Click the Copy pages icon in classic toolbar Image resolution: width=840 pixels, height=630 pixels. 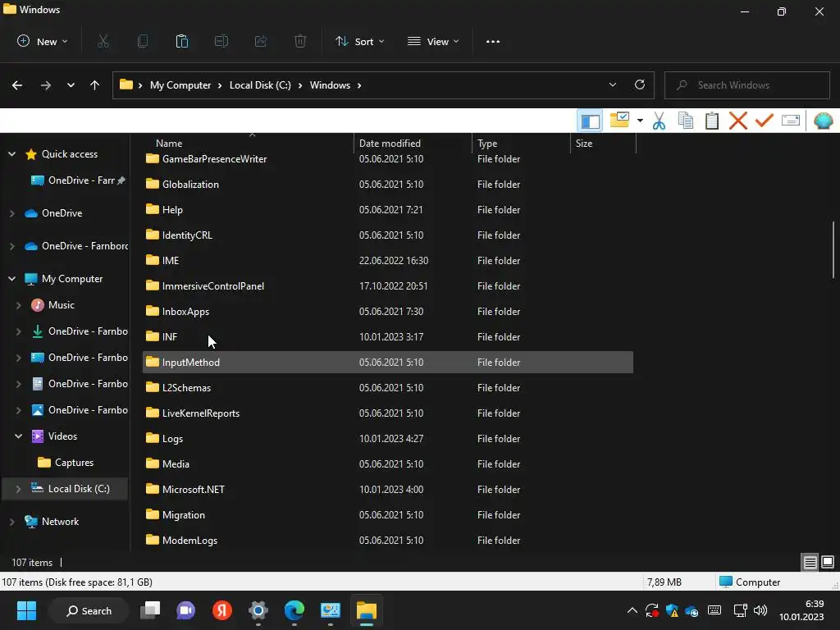pos(686,121)
